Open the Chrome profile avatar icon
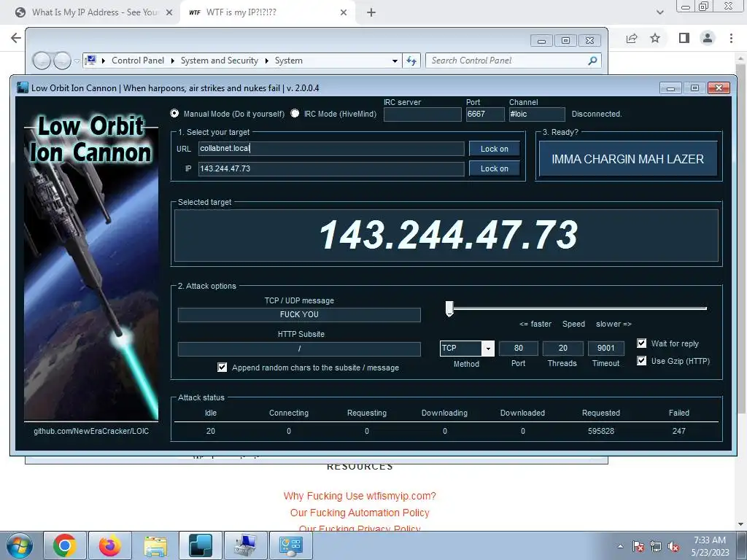This screenshot has width=747, height=560. [x=708, y=38]
